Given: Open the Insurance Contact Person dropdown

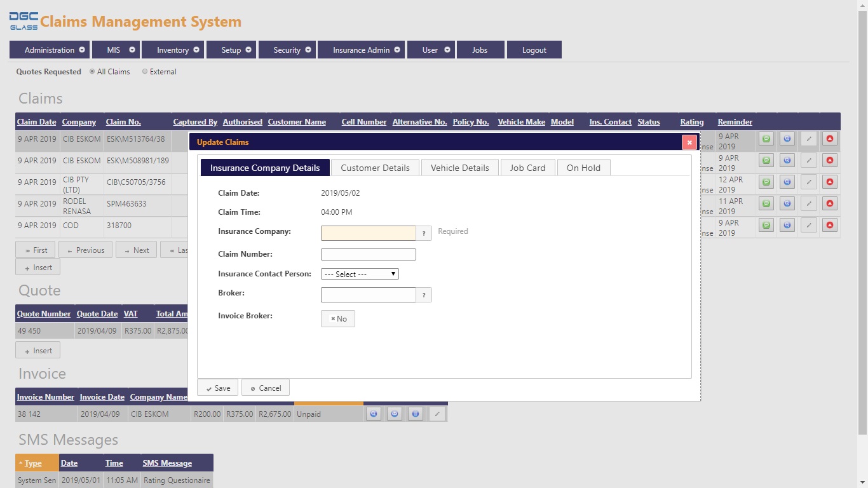Looking at the screenshot, I should (360, 274).
